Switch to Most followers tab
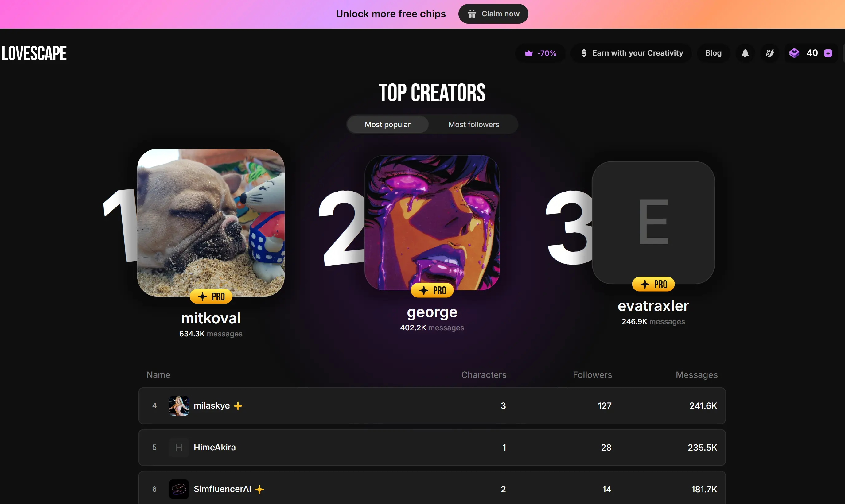This screenshot has height=504, width=845. pyautogui.click(x=474, y=125)
